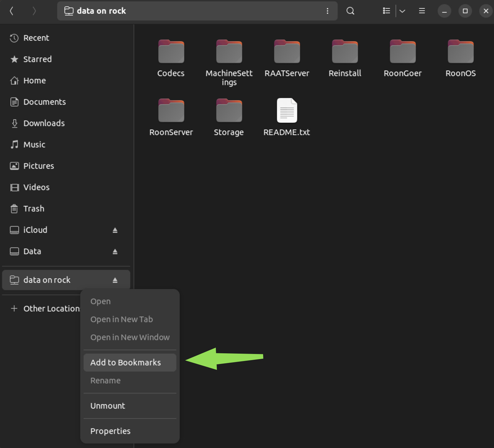Image resolution: width=494 pixels, height=448 pixels.
Task: Toggle list view layout icon
Action: pyautogui.click(x=386, y=11)
